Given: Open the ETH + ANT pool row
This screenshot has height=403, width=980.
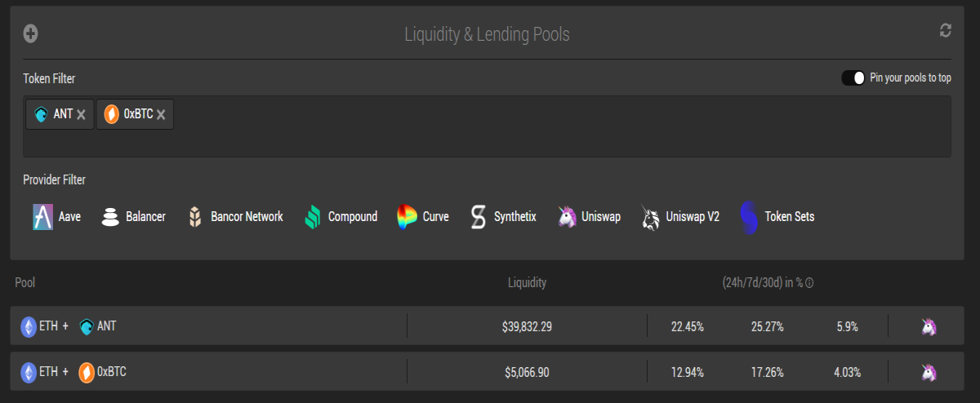Looking at the screenshot, I should point(490,326).
